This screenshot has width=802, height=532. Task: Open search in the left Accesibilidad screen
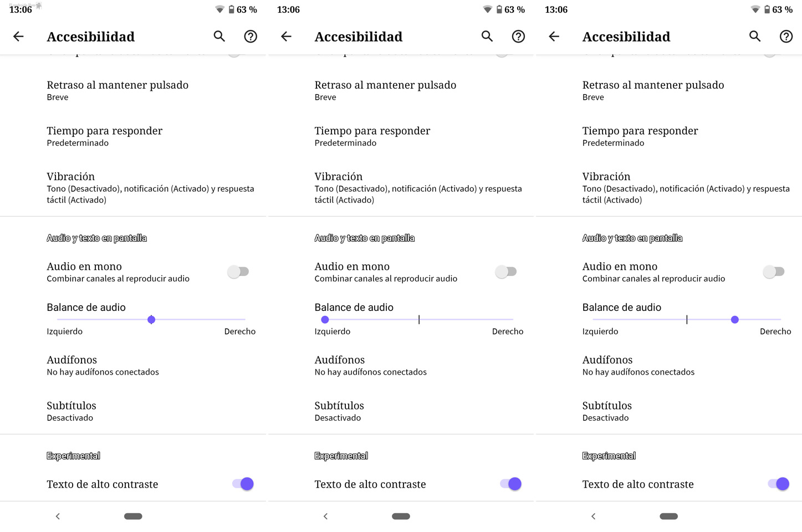(x=219, y=37)
